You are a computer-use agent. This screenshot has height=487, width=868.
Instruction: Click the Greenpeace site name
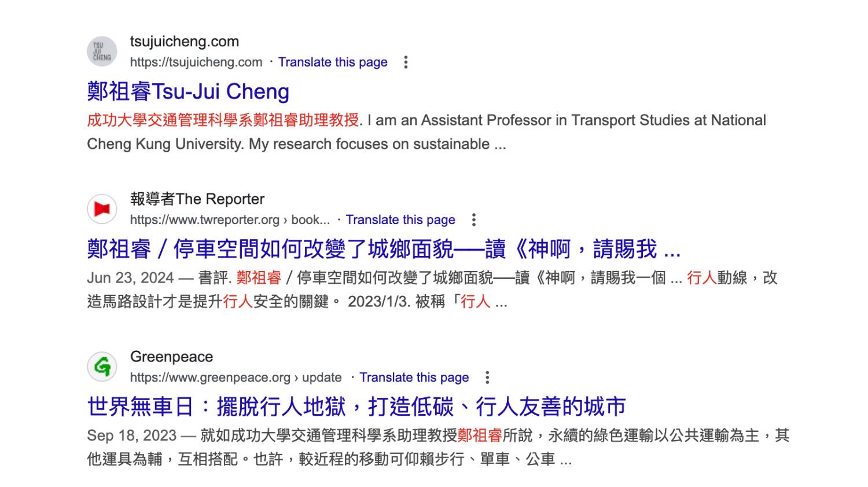[172, 357]
